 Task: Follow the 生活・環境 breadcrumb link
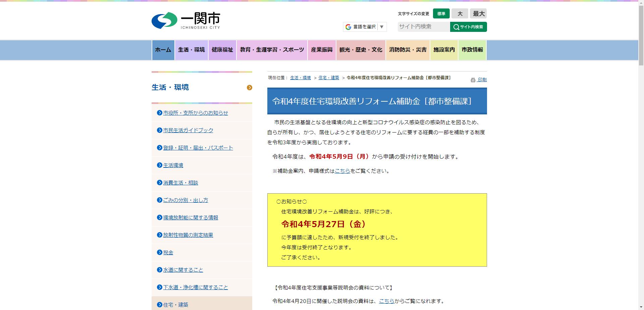(x=301, y=78)
